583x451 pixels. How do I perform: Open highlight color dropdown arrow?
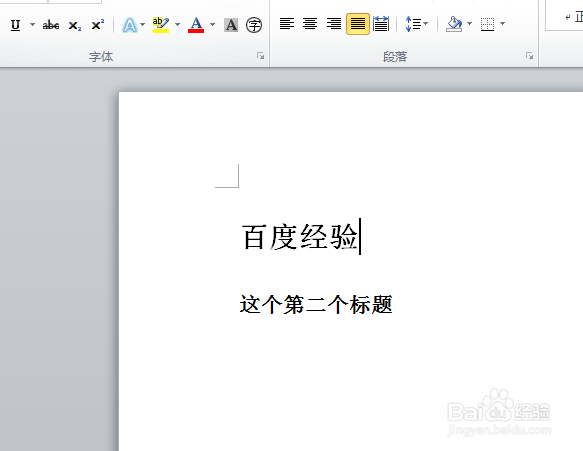point(177,25)
